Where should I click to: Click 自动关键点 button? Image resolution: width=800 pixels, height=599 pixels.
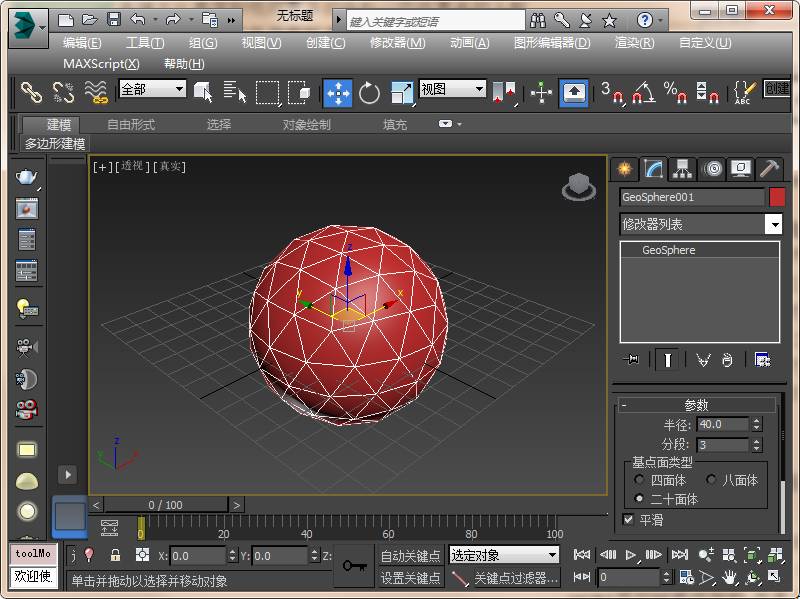pyautogui.click(x=410, y=556)
